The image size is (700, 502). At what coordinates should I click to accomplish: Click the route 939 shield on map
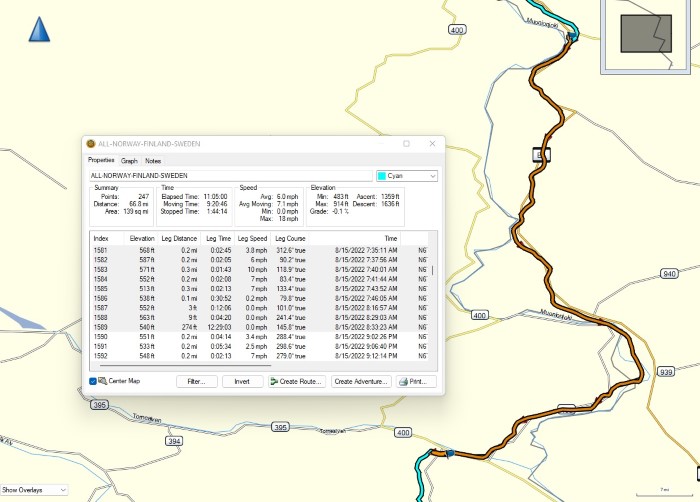click(666, 372)
